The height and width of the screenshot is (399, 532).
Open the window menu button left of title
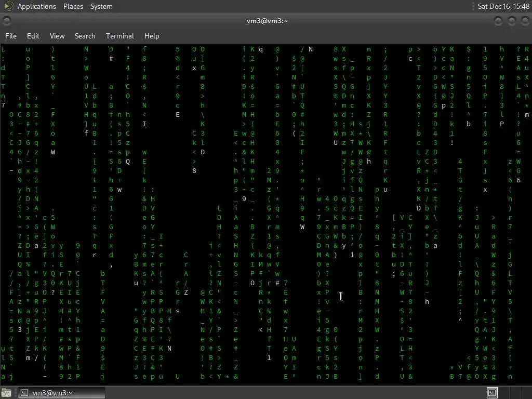6,21
